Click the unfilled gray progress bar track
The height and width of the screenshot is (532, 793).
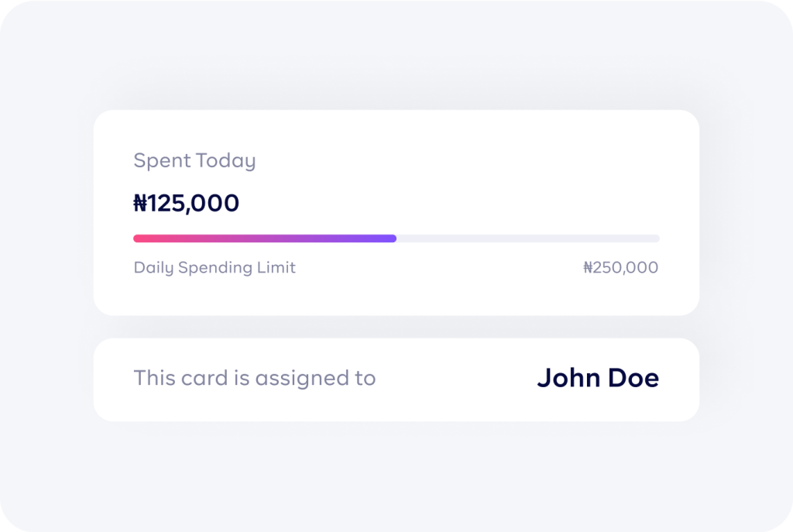pos(527,239)
